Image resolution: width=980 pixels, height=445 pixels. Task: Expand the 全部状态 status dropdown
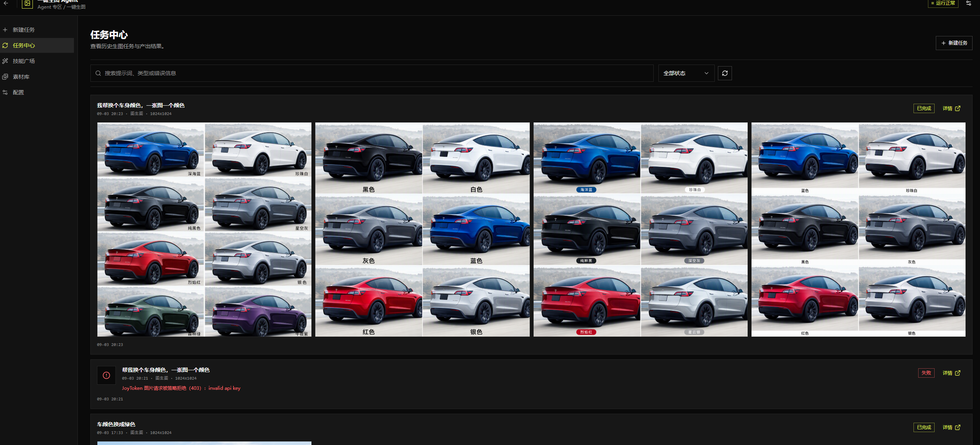pos(686,73)
